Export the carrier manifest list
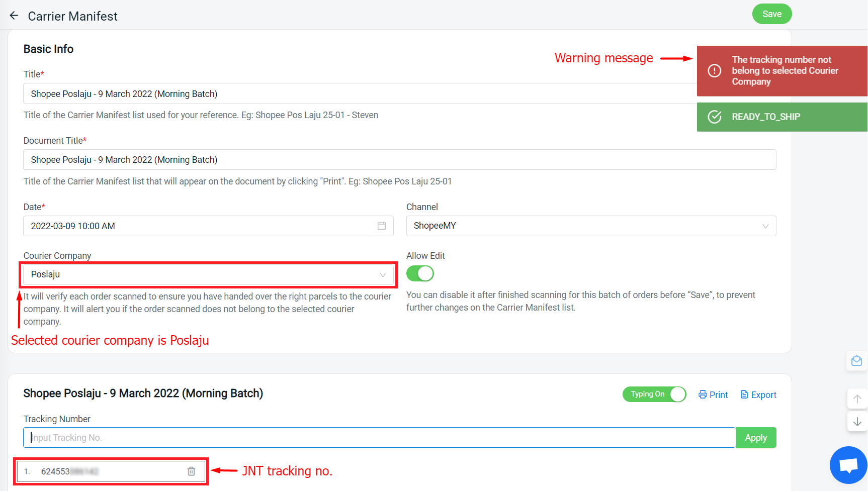This screenshot has height=492, width=868. (758, 395)
